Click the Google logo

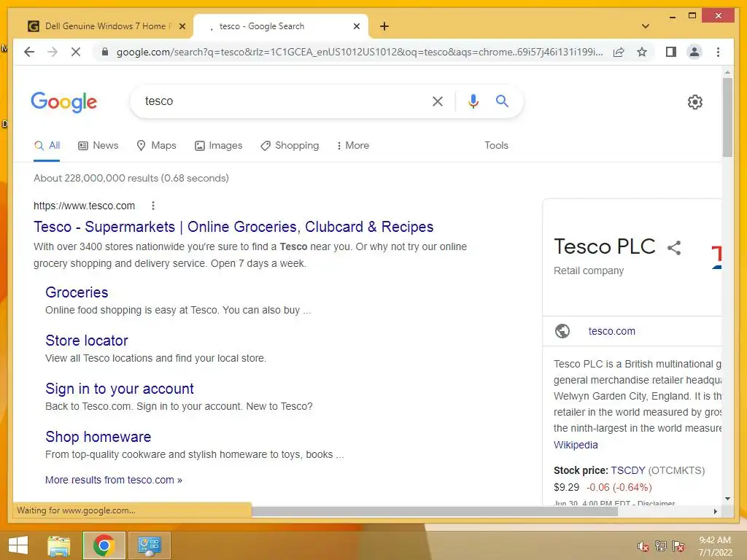tap(64, 102)
